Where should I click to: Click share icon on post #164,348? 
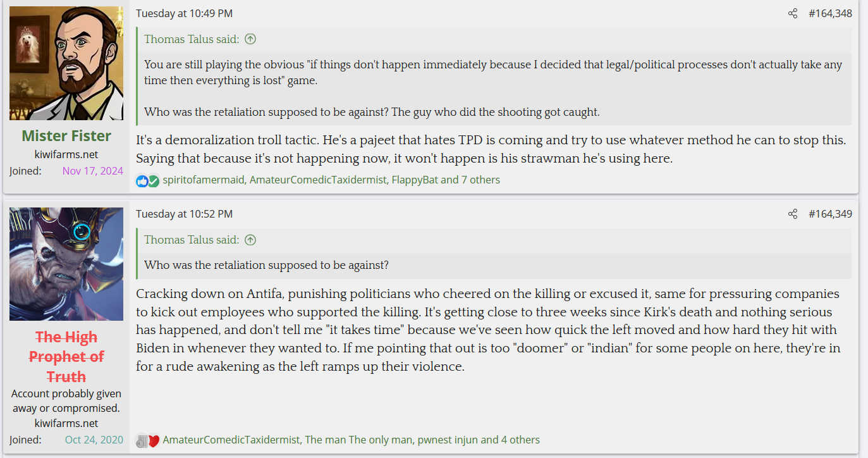(x=793, y=13)
